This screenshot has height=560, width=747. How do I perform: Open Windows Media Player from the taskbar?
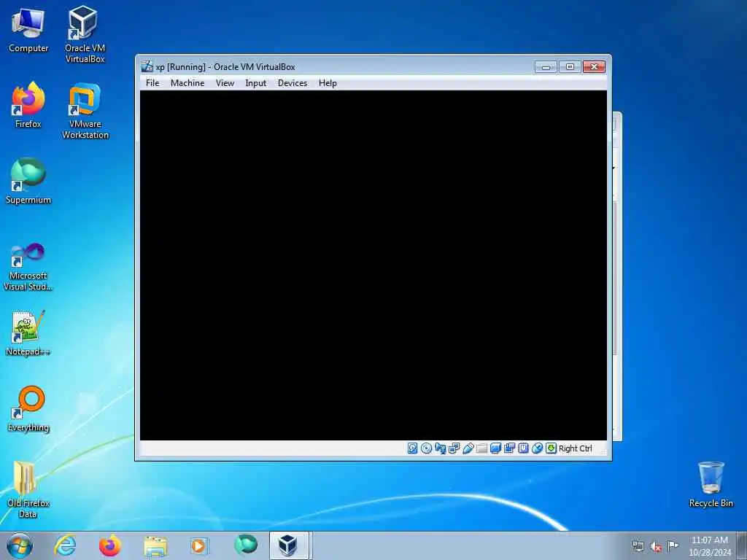(x=199, y=545)
